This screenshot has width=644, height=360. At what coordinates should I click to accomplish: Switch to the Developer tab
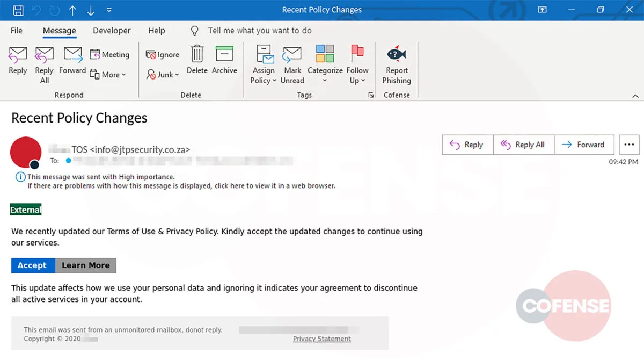coord(111,31)
